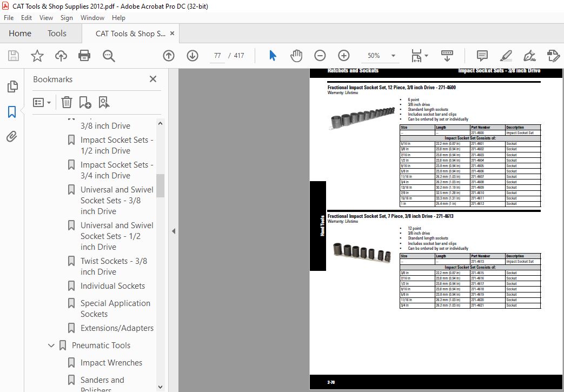Print the document
Viewport: 564px width, 392px height.
[84, 56]
